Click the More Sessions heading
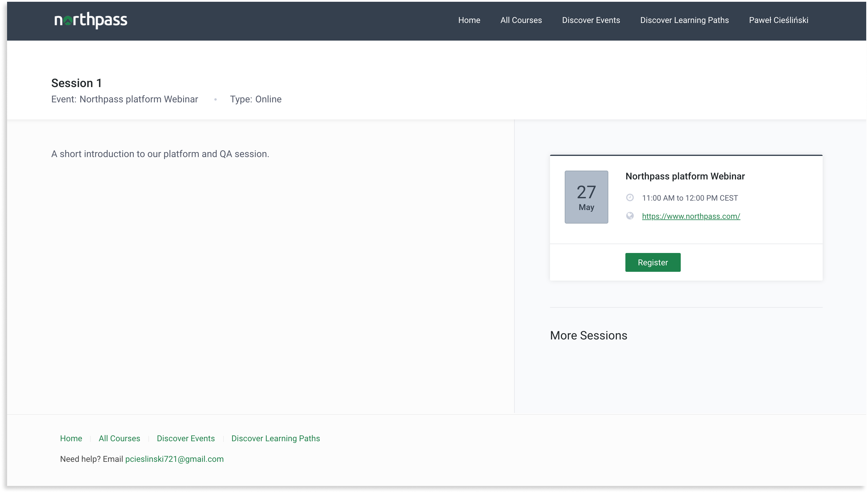The width and height of the screenshot is (868, 493). click(588, 336)
